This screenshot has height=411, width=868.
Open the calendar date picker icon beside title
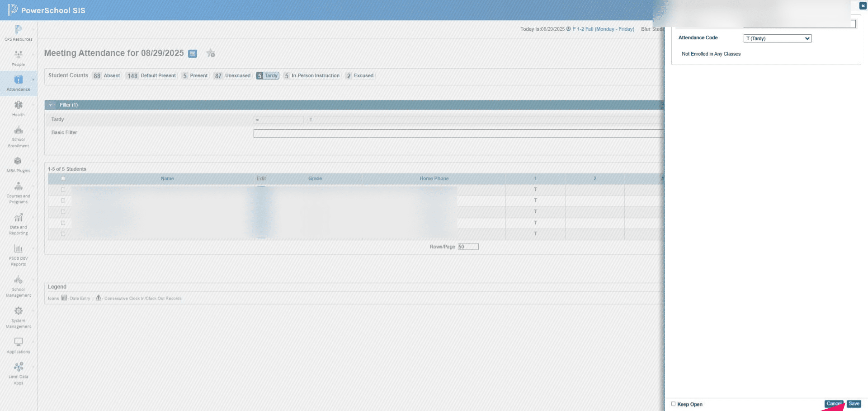pyautogui.click(x=193, y=54)
